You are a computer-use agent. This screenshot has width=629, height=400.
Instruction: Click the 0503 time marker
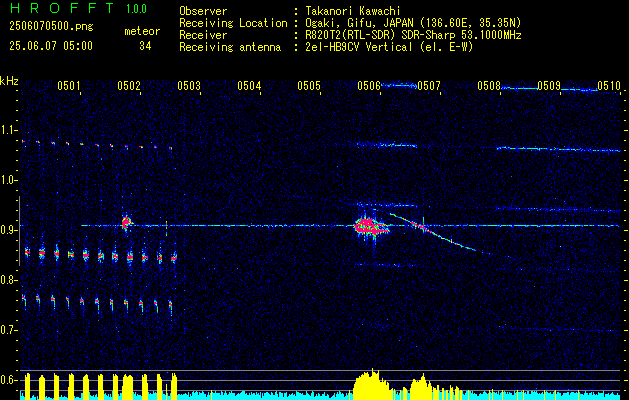tap(189, 85)
